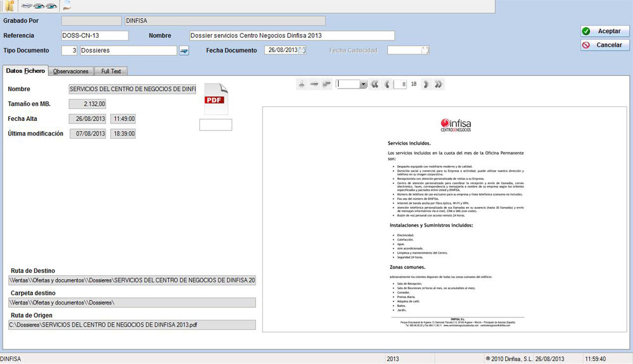Switch to the Full Text tab
Image resolution: width=633 pixels, height=364 pixels.
[x=111, y=71]
